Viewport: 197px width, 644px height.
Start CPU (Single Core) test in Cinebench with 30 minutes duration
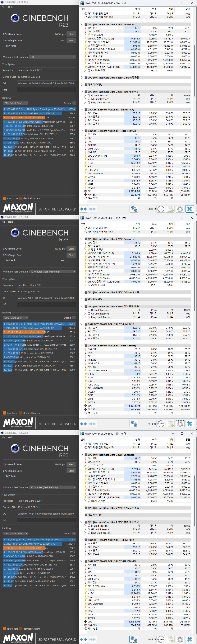point(71,471)
